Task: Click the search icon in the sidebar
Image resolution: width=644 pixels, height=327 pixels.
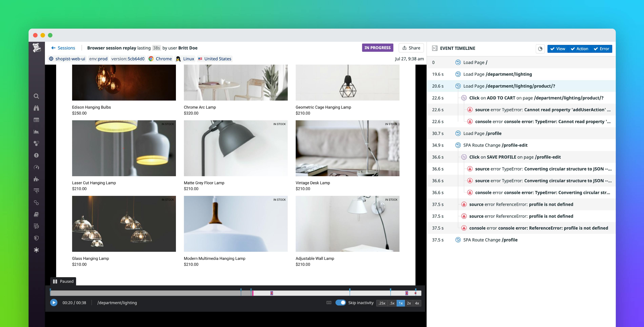Action: [37, 96]
